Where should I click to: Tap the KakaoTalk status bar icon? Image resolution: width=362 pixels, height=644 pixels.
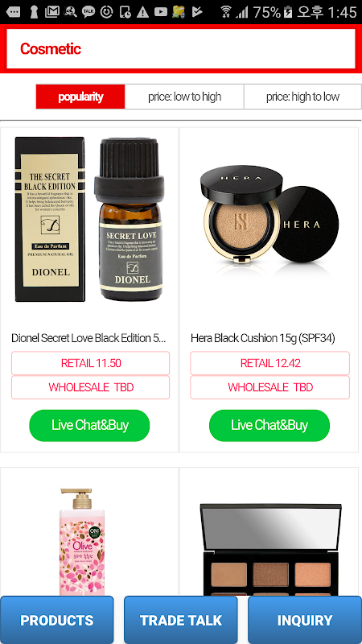point(88,12)
